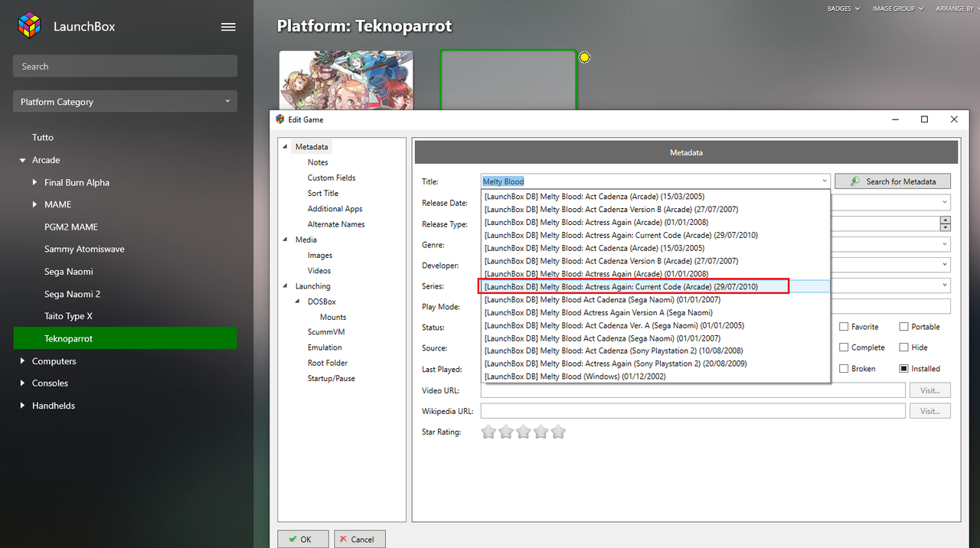Set Star Rating to five stars

558,432
